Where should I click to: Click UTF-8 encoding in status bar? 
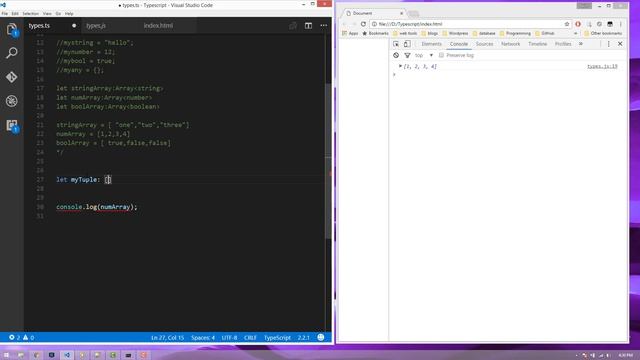tap(229, 338)
